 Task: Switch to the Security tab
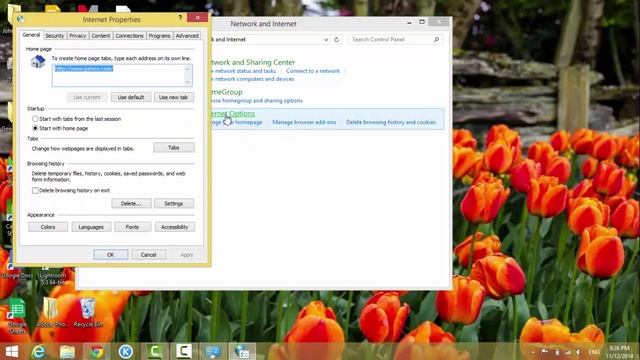click(55, 36)
